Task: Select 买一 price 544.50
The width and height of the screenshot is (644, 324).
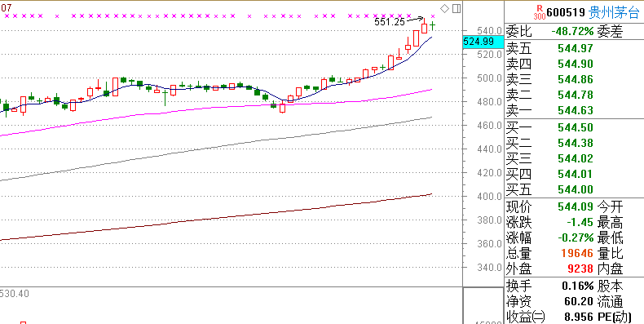Action: (576, 127)
